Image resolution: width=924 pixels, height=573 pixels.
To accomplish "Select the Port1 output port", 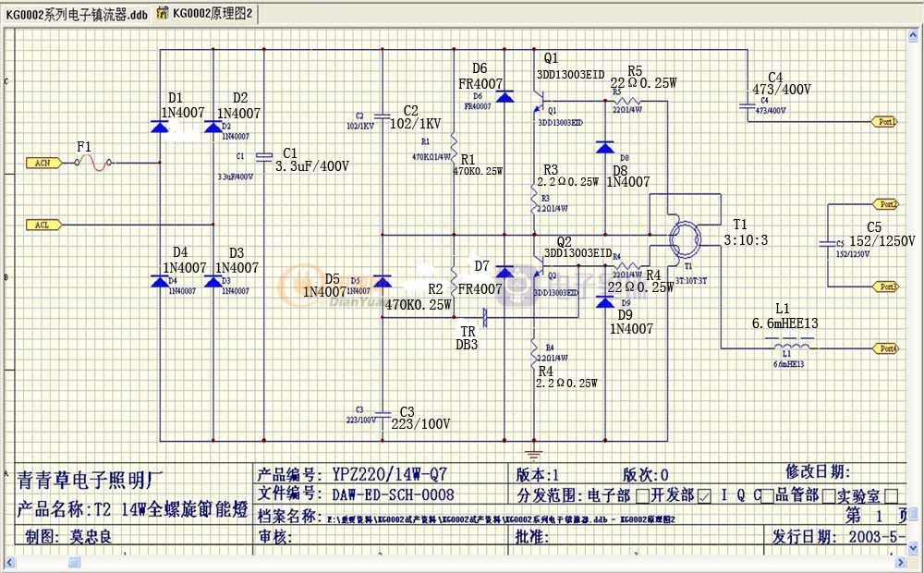I will pyautogui.click(x=884, y=122).
